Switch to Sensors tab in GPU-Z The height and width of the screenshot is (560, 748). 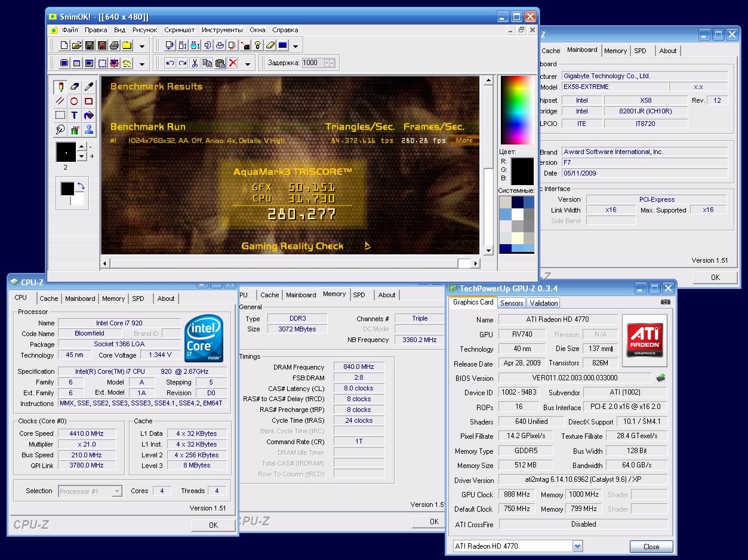512,303
